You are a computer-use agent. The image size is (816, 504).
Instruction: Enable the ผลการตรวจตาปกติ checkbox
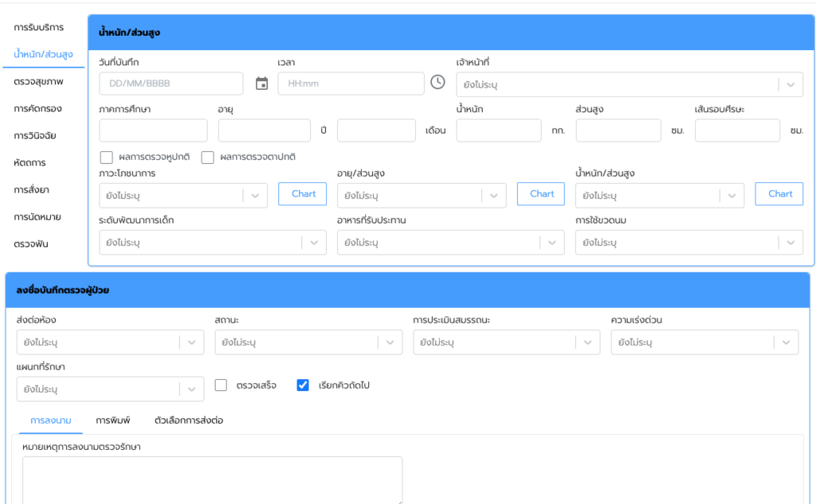208,158
